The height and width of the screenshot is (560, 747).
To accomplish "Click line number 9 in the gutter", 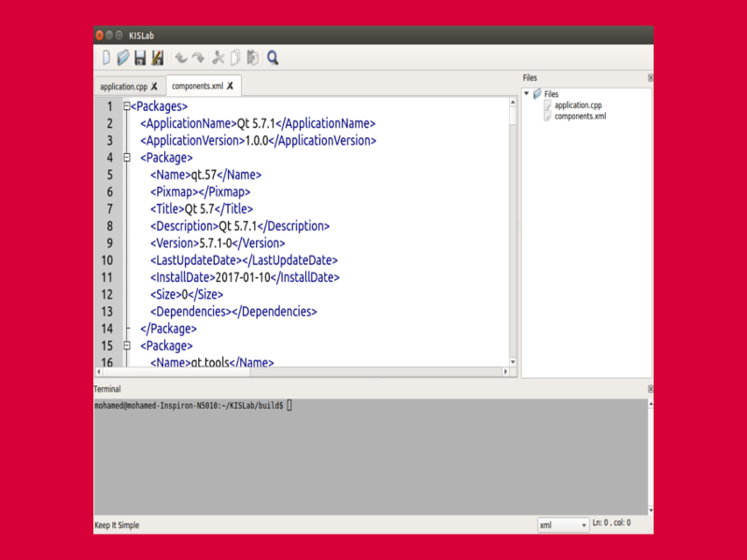I will point(109,244).
